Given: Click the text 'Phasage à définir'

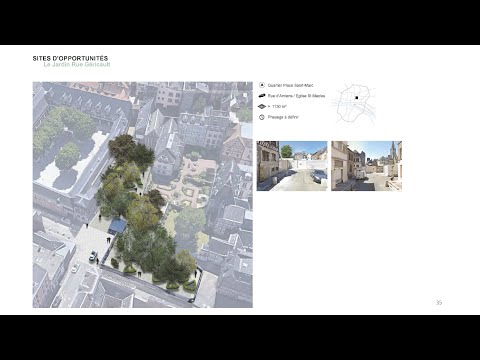Looking at the screenshot, I should [x=283, y=117].
